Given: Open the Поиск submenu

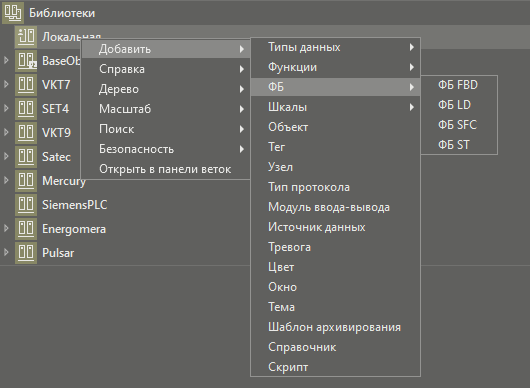Looking at the screenshot, I should pyautogui.click(x=166, y=129).
